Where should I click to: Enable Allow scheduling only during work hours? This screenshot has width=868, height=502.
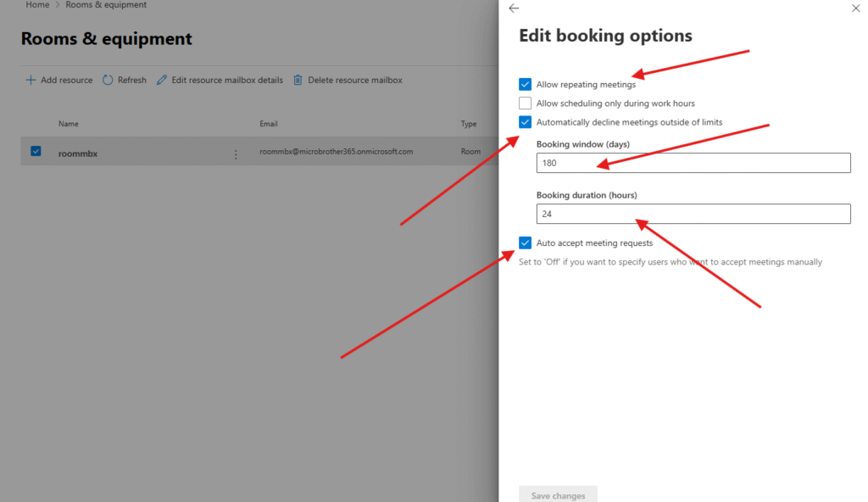click(526, 103)
